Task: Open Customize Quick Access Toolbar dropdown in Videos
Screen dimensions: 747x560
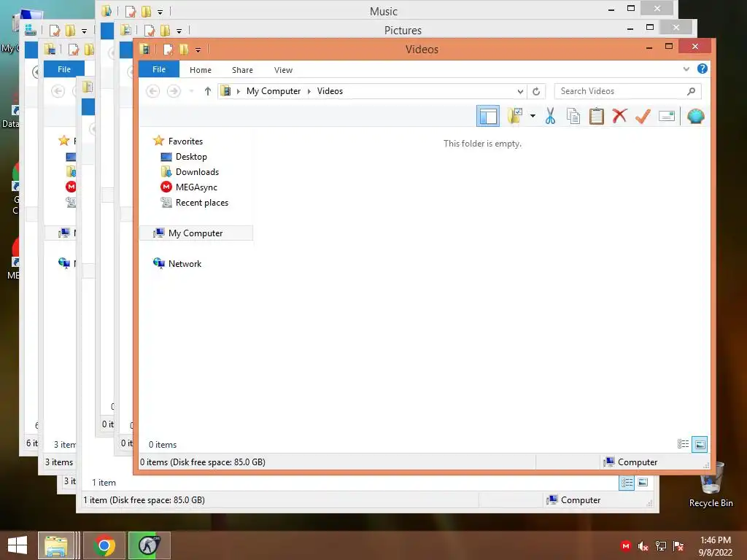Action: (x=198, y=50)
